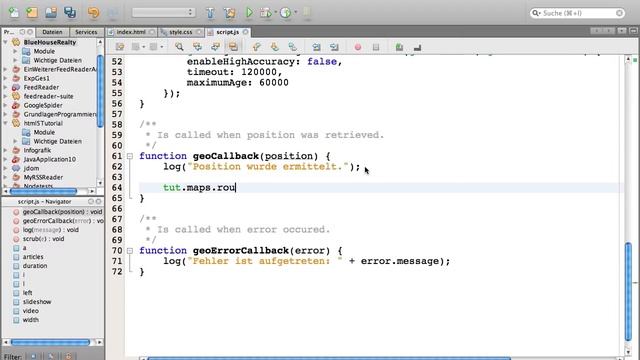Toggle the third Navigator filter button
640x360 pixels.
pyautogui.click(x=69, y=356)
